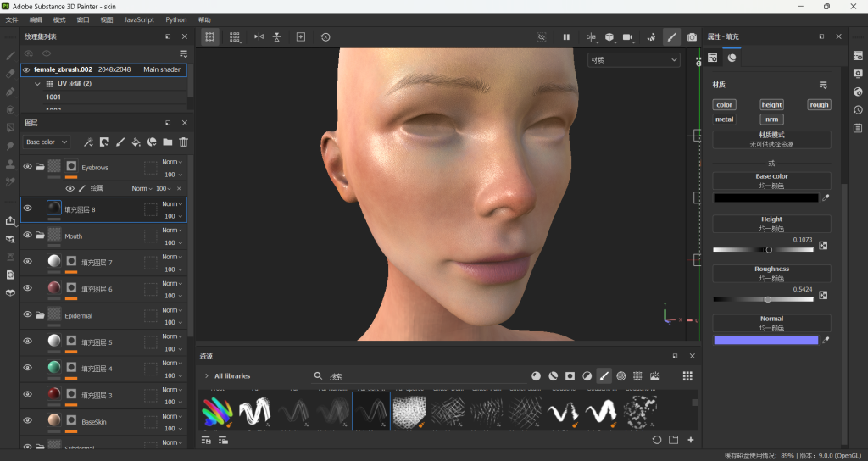Open the JavaScript menu

(x=139, y=19)
